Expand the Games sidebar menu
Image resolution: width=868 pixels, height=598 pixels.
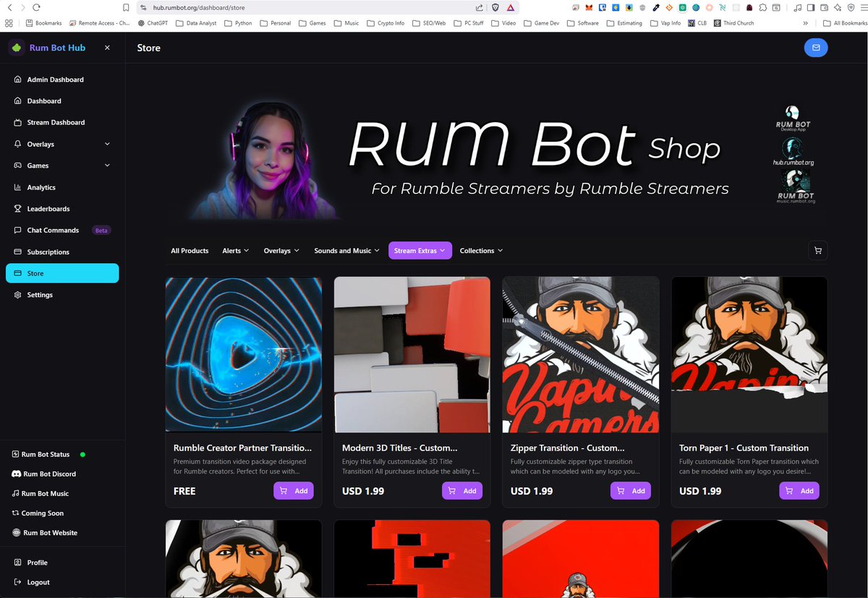[x=35, y=166]
